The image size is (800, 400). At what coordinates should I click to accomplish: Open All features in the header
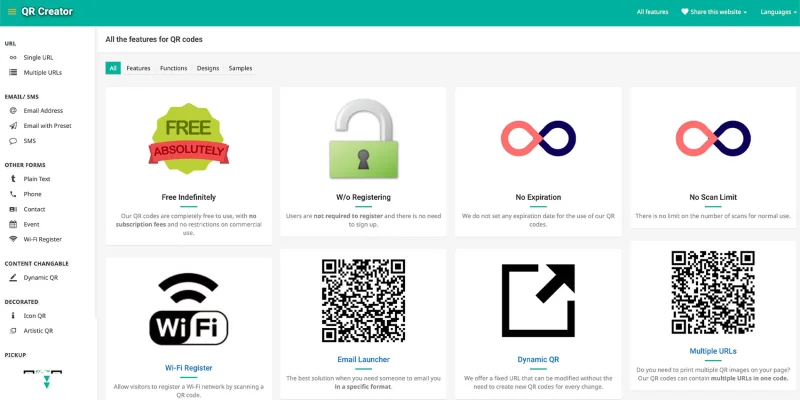coord(652,12)
